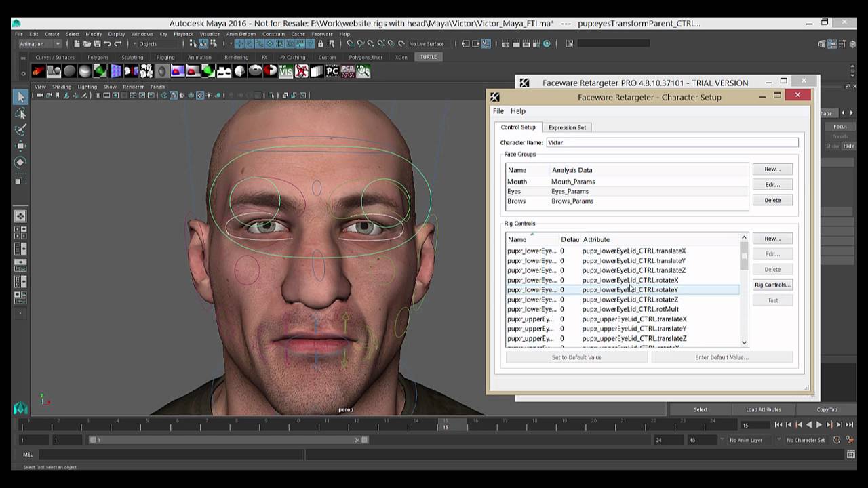
Task: Click the 'PC' shelf icon
Action: (x=332, y=70)
